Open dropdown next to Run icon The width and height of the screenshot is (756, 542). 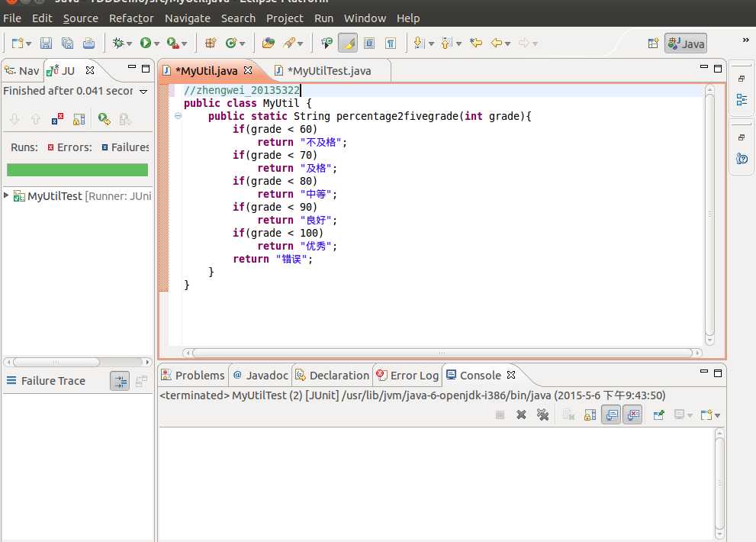pos(156,44)
